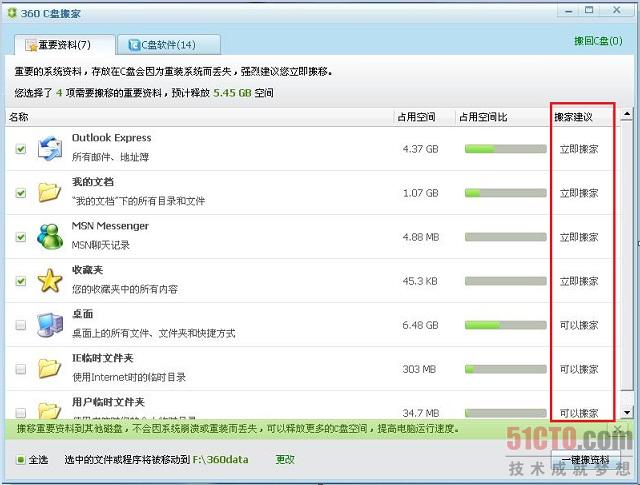Viewport: 640px width, 485px height.
Task: Click the 我的文档 folder icon
Action: [49, 192]
